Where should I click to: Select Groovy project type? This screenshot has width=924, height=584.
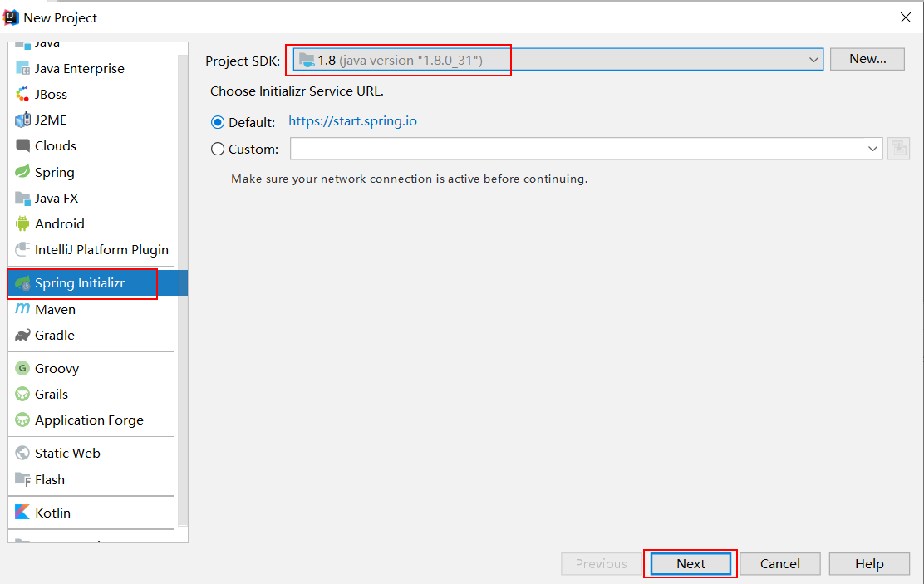pos(57,368)
